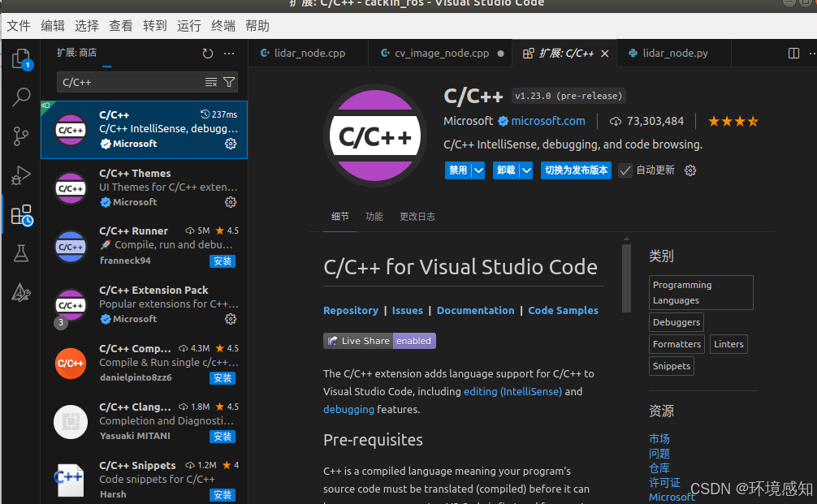Click the C/C++ Runner extension icon
Screen dimensions: 817x504
pyautogui.click(x=71, y=247)
